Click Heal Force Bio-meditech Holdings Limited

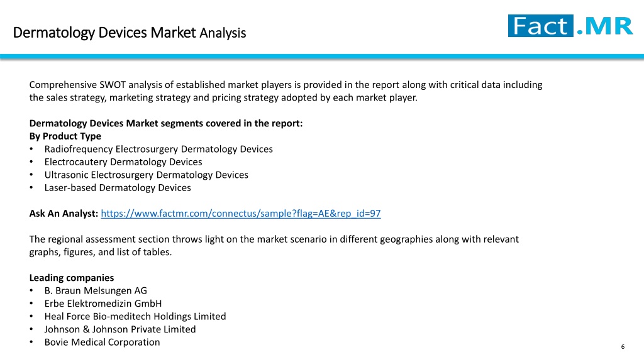[x=135, y=317]
